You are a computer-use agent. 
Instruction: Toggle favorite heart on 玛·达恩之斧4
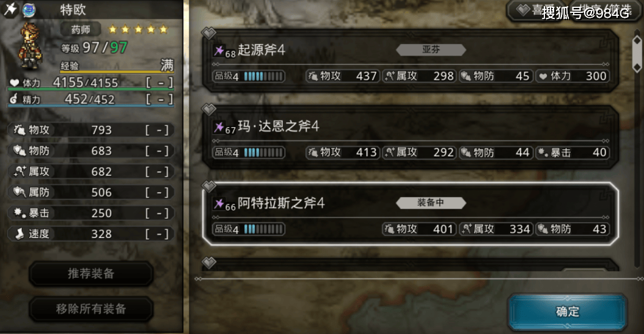(210, 109)
